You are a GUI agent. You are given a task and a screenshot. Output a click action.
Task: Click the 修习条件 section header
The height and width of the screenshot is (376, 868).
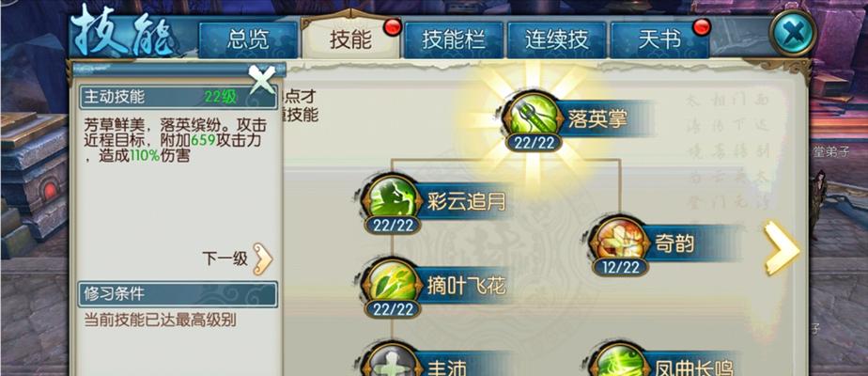click(x=178, y=294)
